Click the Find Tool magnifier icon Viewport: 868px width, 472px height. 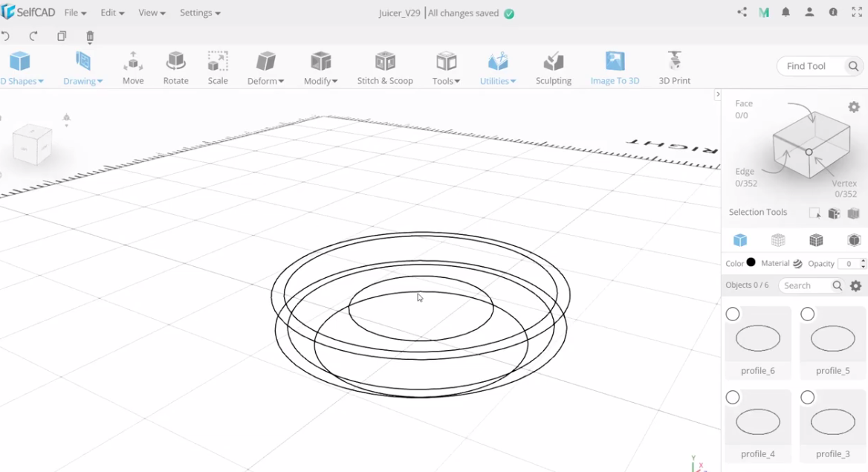(854, 66)
